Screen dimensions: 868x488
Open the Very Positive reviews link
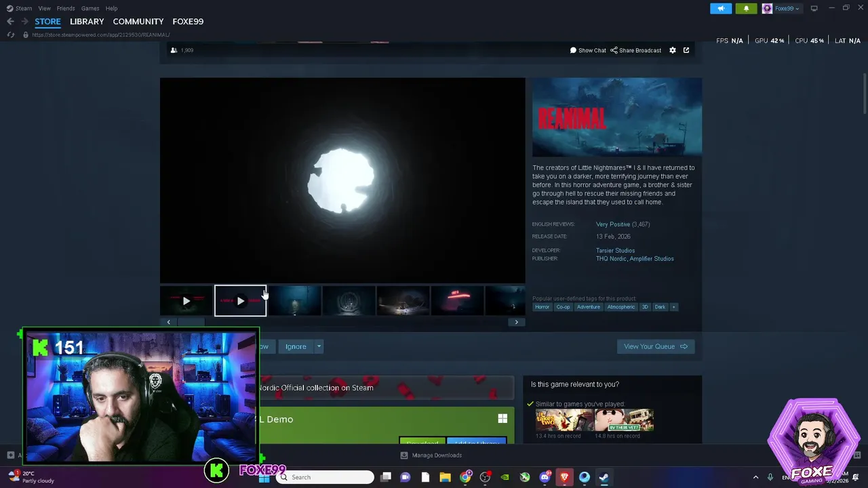(x=613, y=224)
